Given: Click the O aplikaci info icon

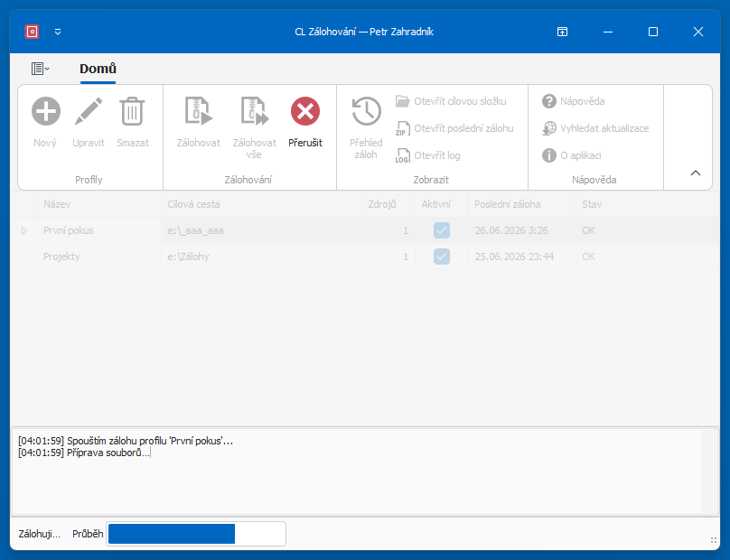Looking at the screenshot, I should (549, 155).
